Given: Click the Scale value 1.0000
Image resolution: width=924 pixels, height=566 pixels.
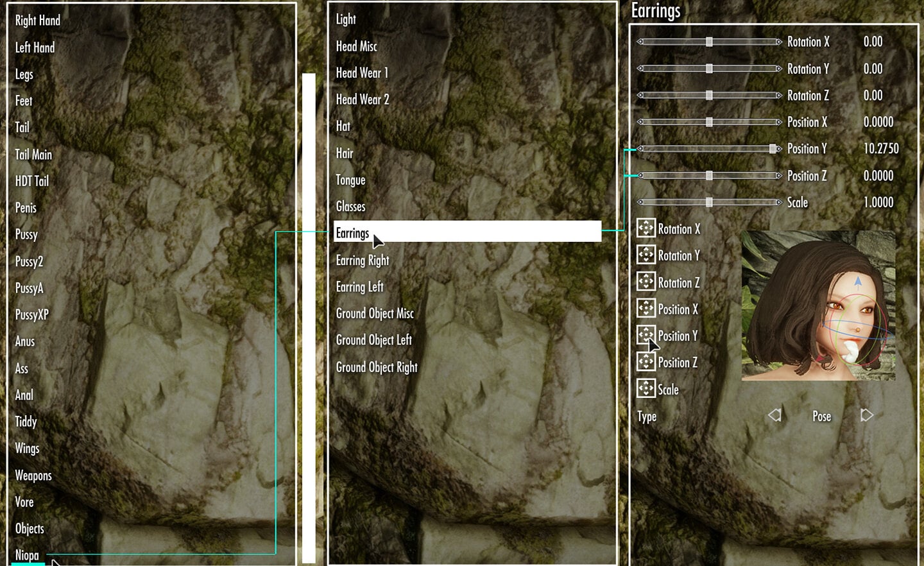Looking at the screenshot, I should (878, 202).
